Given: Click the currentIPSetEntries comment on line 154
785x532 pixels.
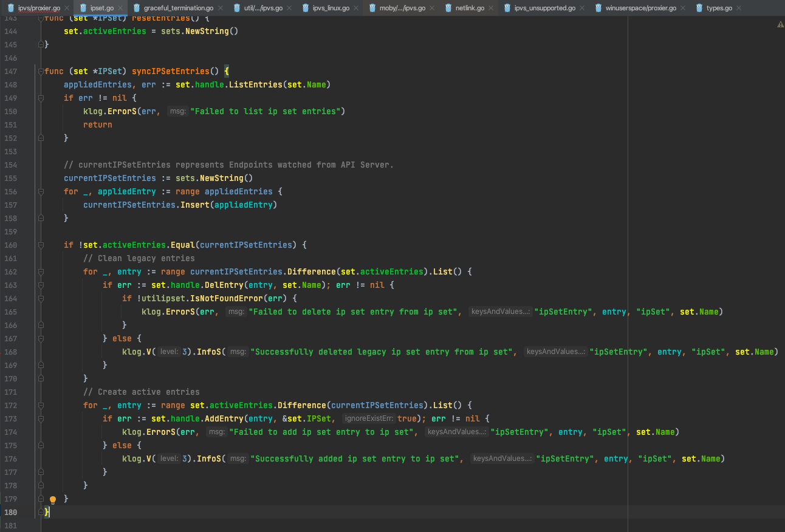Looking at the screenshot, I should pyautogui.click(x=229, y=165).
